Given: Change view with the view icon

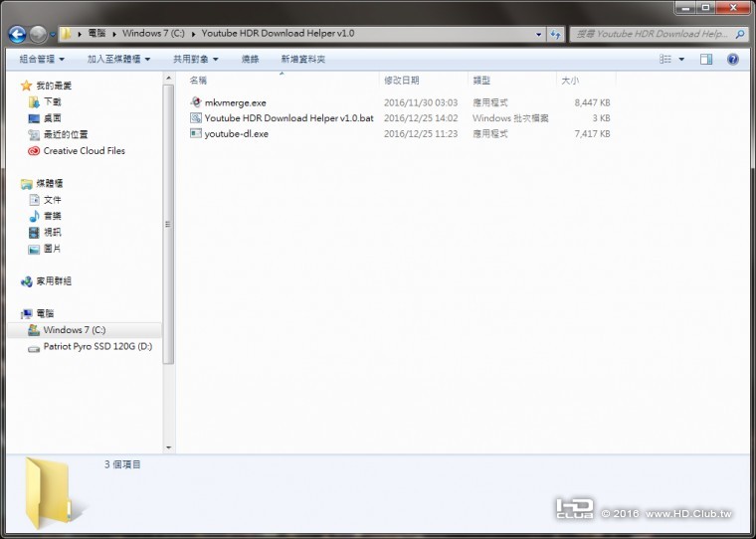Looking at the screenshot, I should click(x=665, y=59).
